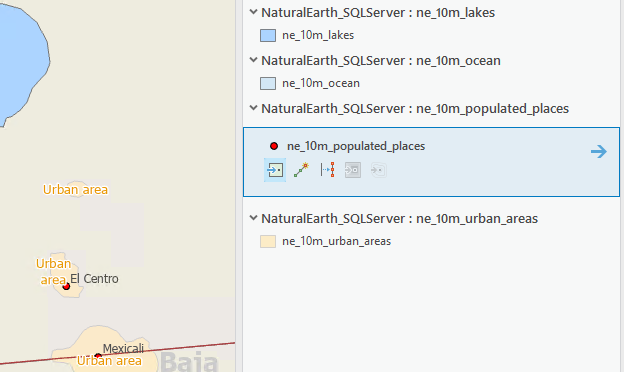Activate the Point construction tool
The height and width of the screenshot is (372, 624).
point(275,170)
